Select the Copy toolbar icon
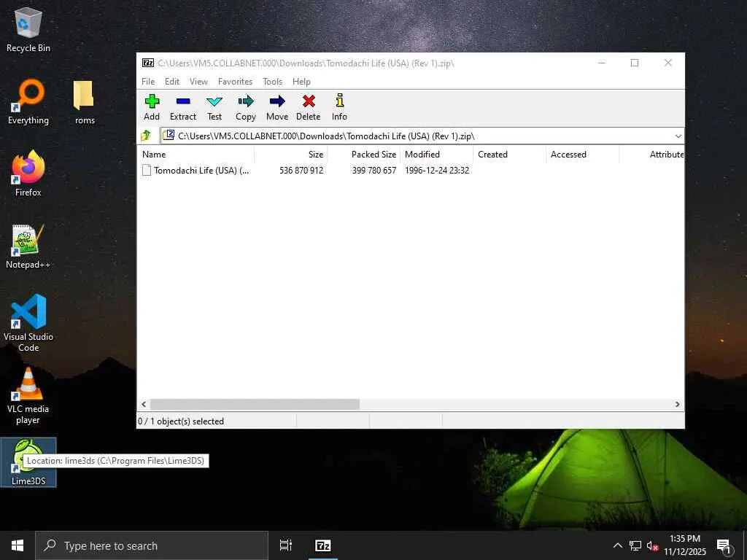 pos(246,107)
